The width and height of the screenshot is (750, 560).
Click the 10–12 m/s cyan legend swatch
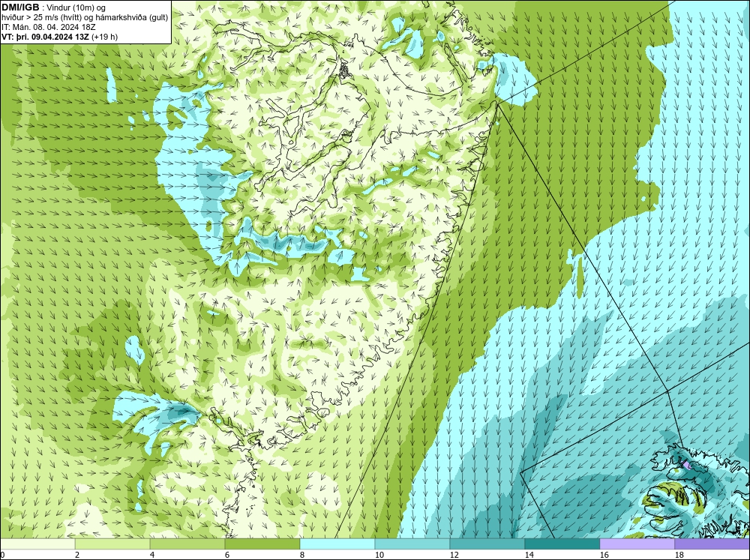[412, 544]
